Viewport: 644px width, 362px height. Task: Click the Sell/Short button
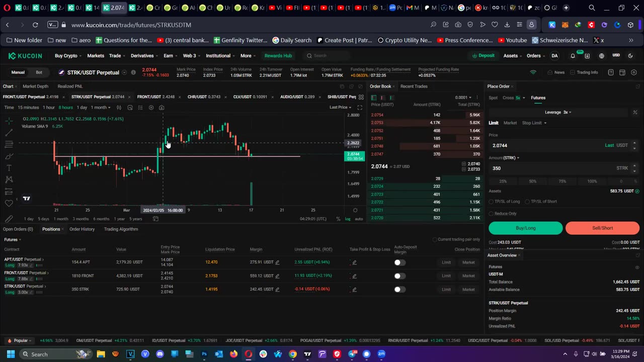coord(602,228)
